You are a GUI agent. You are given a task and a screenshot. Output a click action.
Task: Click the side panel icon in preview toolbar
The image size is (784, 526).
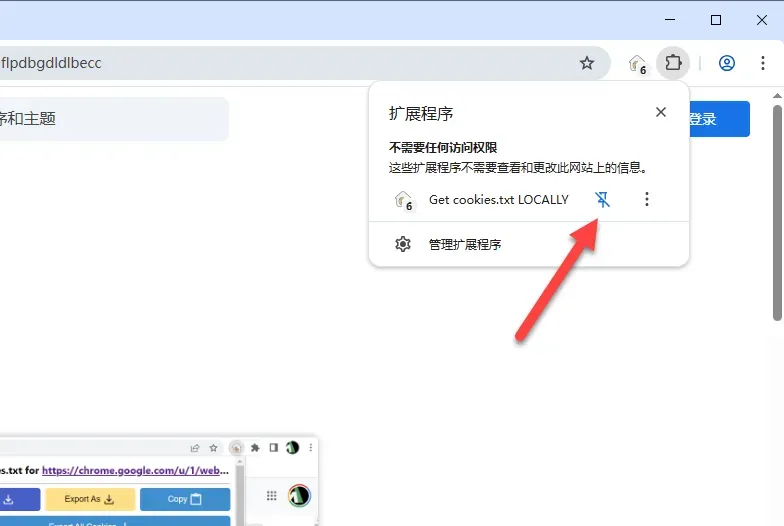click(274, 448)
